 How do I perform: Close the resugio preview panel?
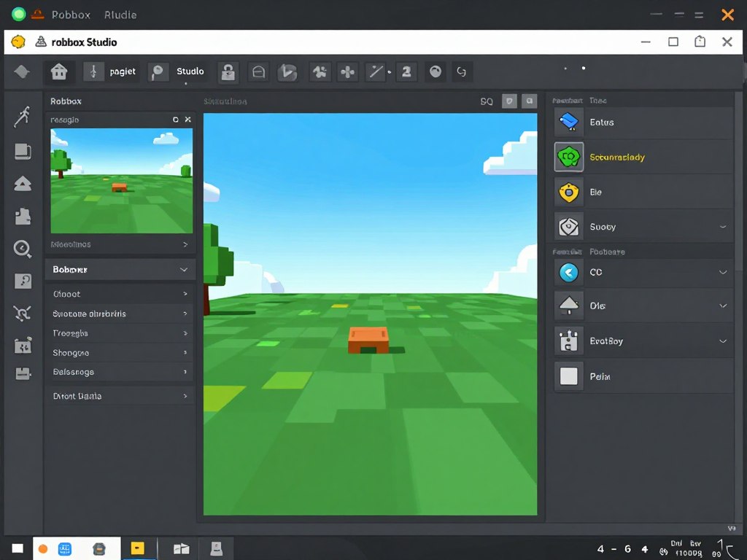(x=187, y=120)
